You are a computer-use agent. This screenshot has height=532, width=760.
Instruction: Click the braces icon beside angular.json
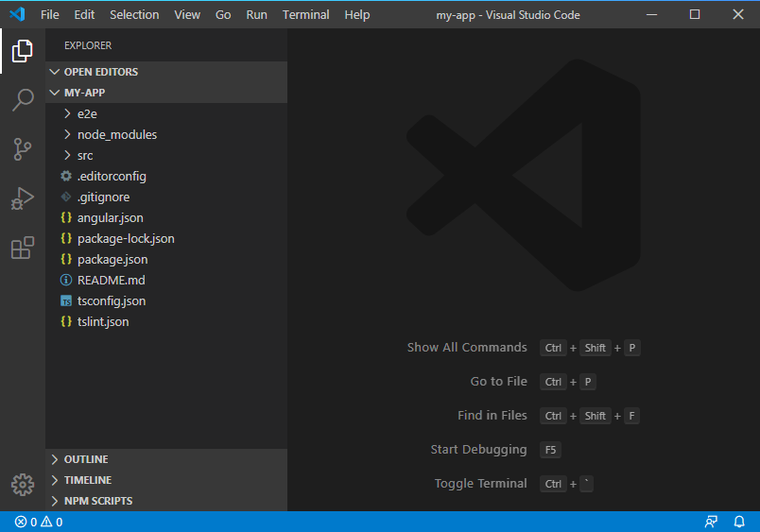pyautogui.click(x=66, y=217)
